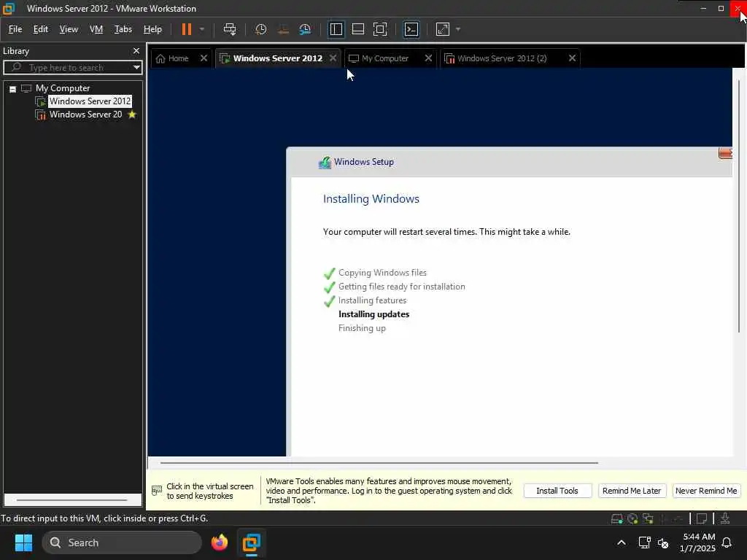The height and width of the screenshot is (560, 747).
Task: Click the keyboard icon in the hint bar
Action: tap(157, 491)
